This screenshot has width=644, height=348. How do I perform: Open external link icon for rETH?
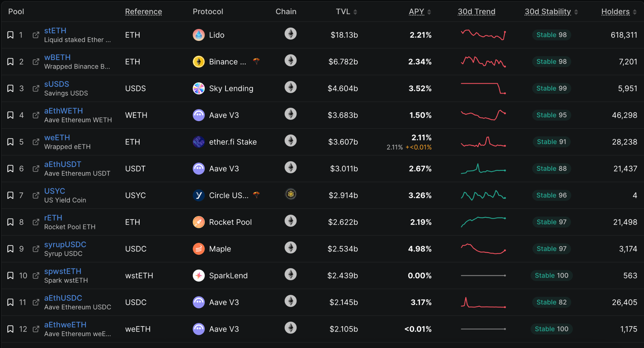pyautogui.click(x=36, y=222)
